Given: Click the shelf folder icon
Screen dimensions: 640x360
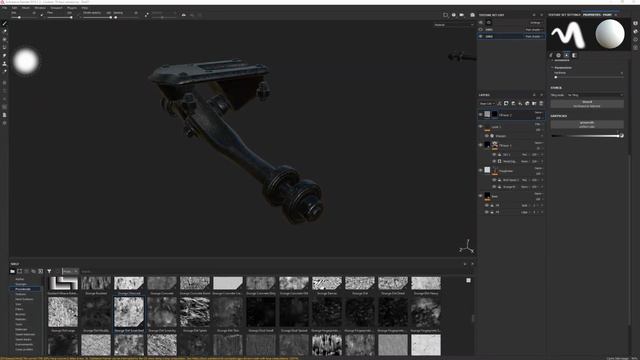Looking at the screenshot, I should pos(12,271).
